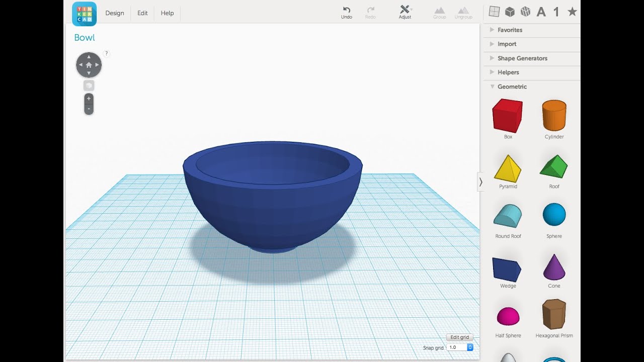Select the pink Half Sphere shape
Screen dimensions: 644x362
(508, 317)
